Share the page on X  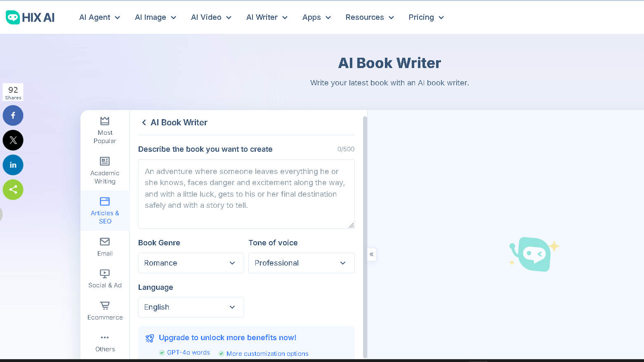pyautogui.click(x=13, y=140)
